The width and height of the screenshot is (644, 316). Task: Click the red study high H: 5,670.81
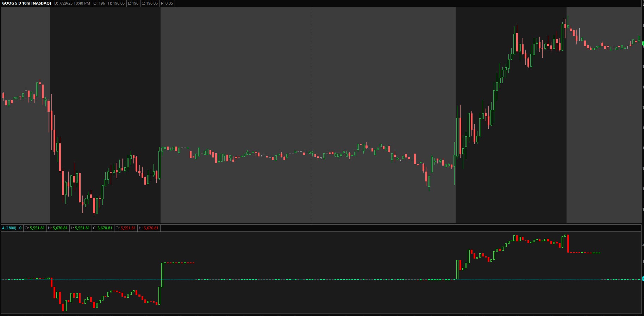149,228
